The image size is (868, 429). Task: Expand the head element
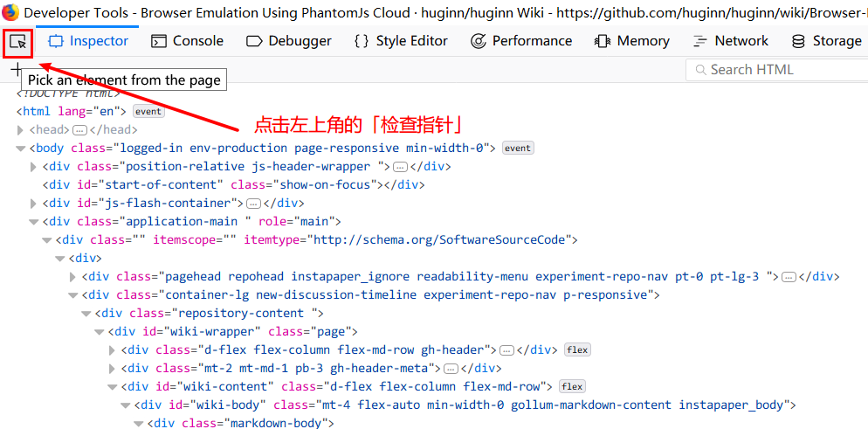(x=20, y=130)
